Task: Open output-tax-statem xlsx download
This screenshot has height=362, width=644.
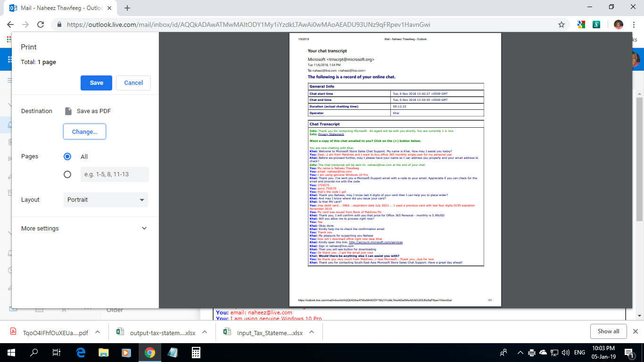Action: pyautogui.click(x=157, y=332)
